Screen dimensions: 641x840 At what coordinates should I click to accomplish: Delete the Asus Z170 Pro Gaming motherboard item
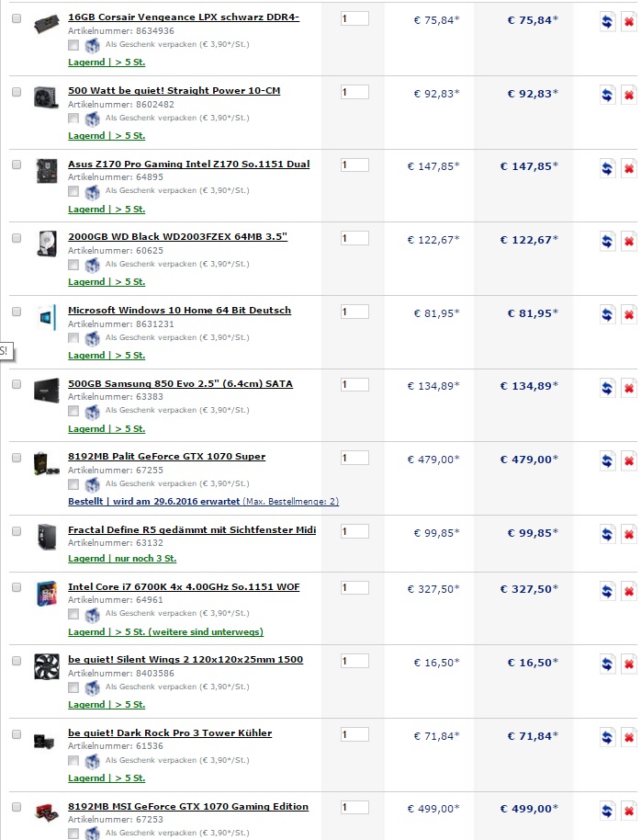629,168
